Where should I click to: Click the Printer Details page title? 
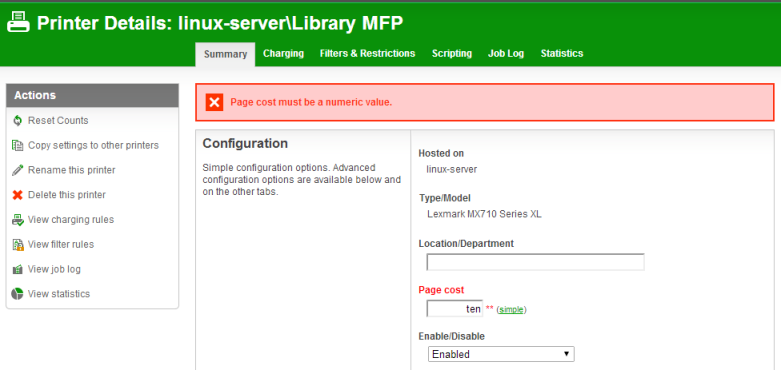[x=220, y=23]
